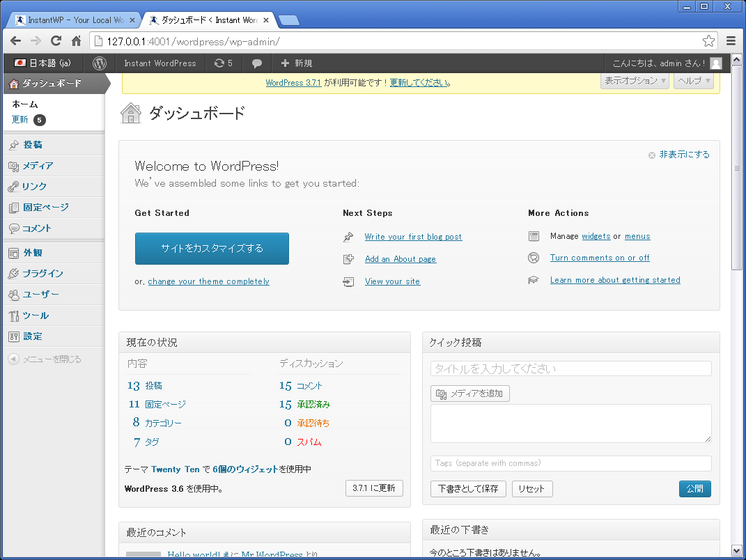Viewport: 746px width, 560px height.
Task: Select ホーム submenu item
Action: [x=25, y=104]
